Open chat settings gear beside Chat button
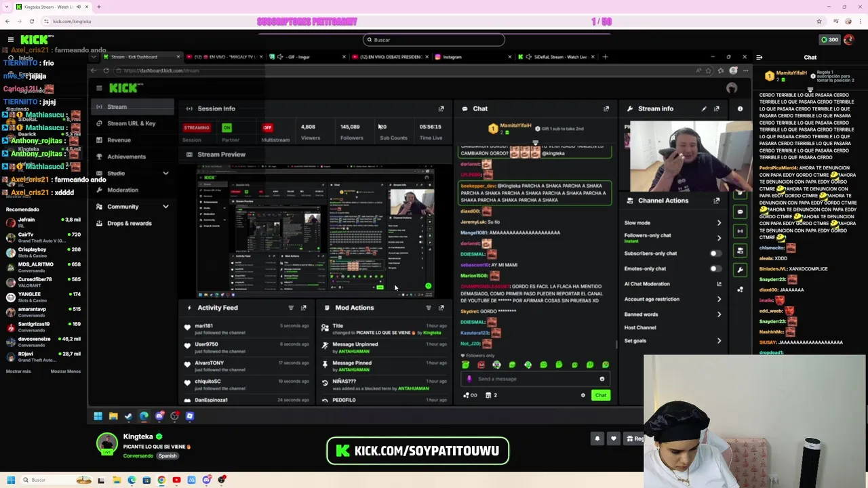868x488 pixels. coord(583,395)
